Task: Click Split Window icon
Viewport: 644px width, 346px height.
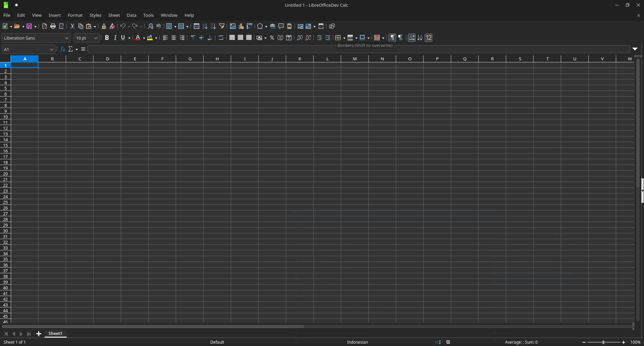Action: point(321,26)
